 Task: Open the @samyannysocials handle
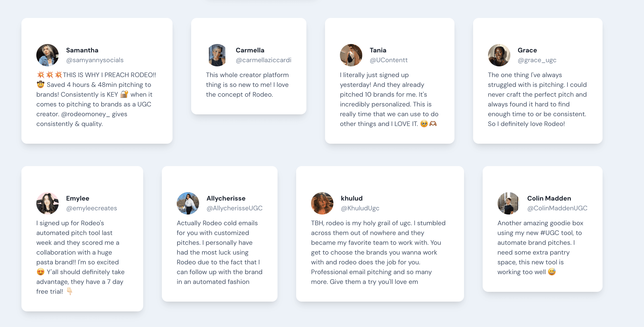pos(95,60)
